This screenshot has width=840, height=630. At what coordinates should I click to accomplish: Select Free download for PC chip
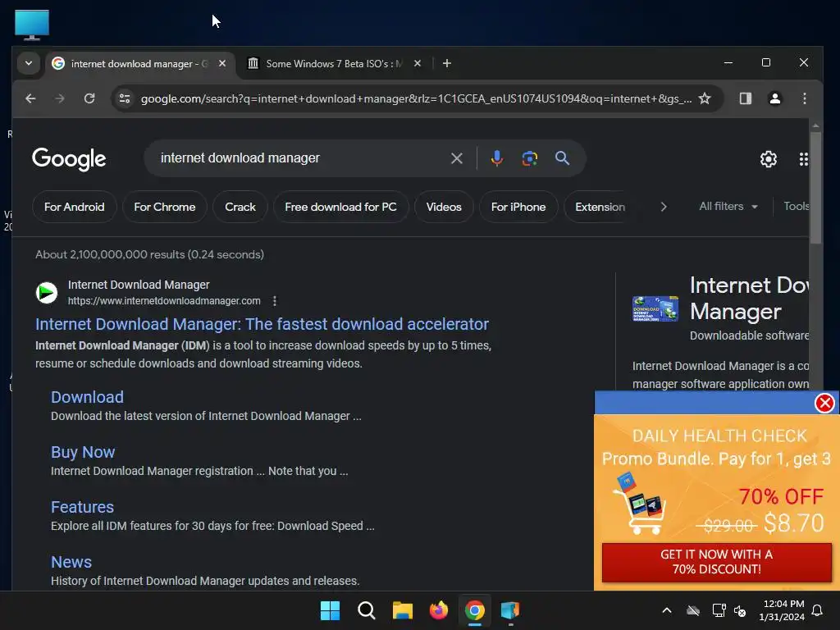click(x=340, y=207)
